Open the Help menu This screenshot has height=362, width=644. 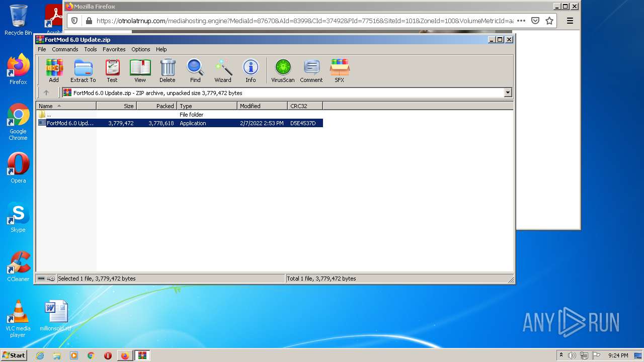(161, 49)
